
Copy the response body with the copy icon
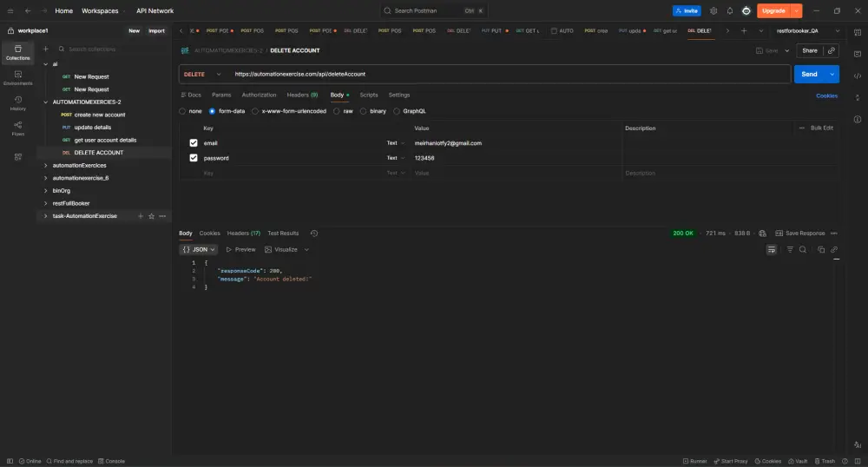coord(821,249)
